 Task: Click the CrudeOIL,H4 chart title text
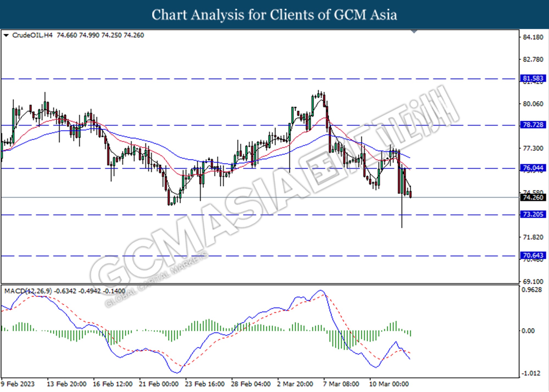coord(32,35)
